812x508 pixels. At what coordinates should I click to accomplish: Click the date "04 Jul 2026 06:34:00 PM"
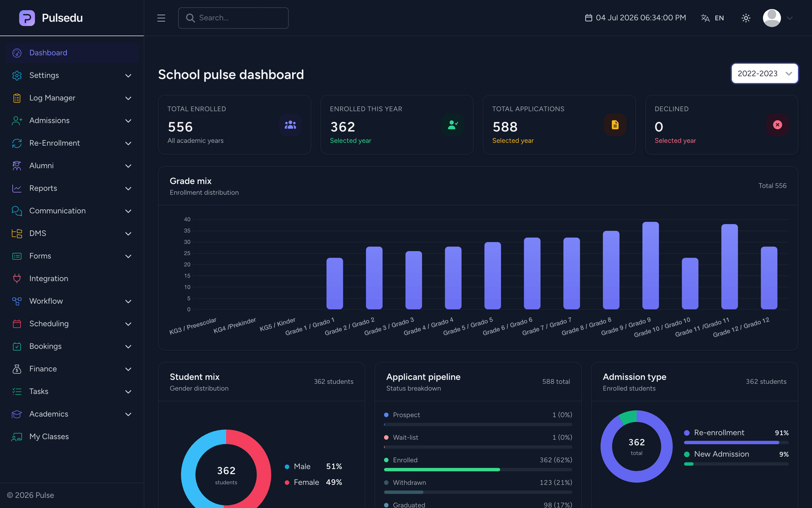[641, 18]
